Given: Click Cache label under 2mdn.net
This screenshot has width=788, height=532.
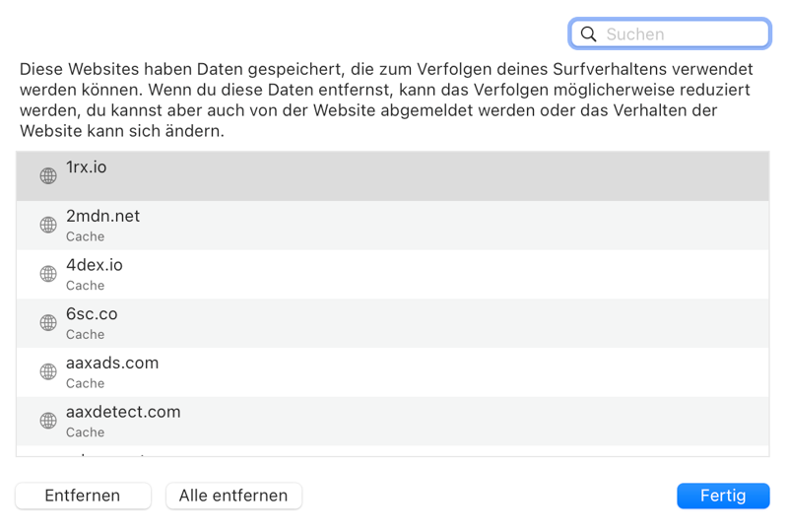Looking at the screenshot, I should click(x=86, y=237).
